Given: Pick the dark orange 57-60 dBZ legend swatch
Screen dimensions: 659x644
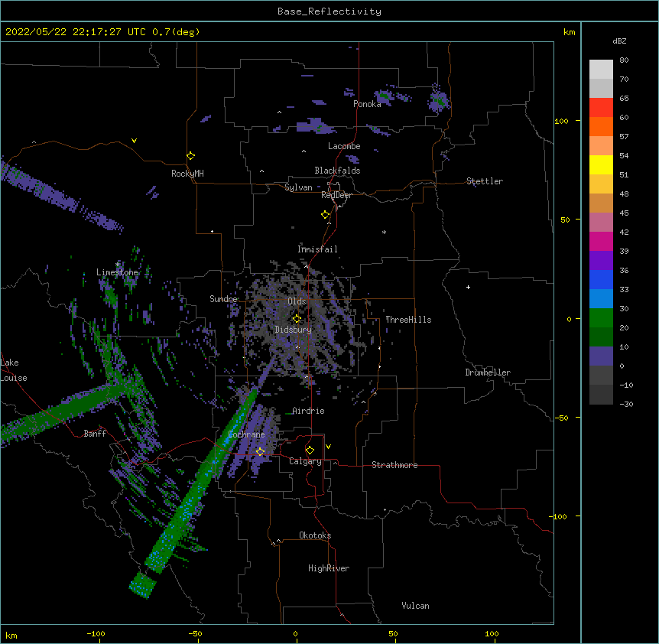Looking at the screenshot, I should coord(601,126).
